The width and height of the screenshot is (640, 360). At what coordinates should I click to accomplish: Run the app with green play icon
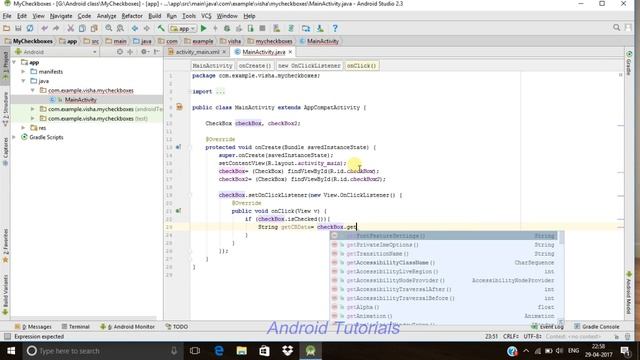pos(203,28)
